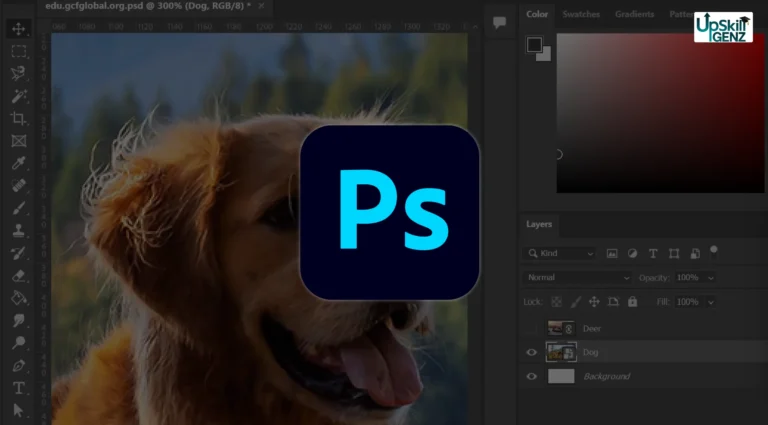Filter layers by adjustment layers
This screenshot has width=768, height=425.
coord(632,254)
